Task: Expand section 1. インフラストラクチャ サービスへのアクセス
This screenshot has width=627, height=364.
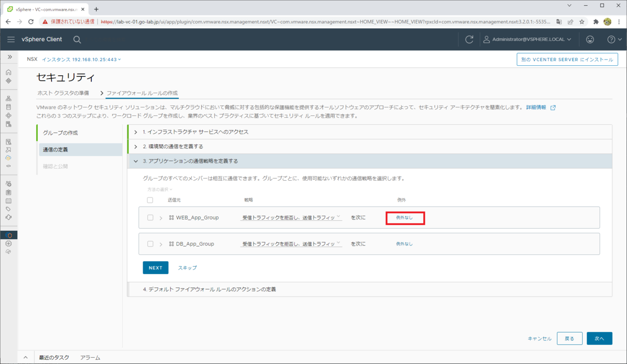Action: (369, 132)
